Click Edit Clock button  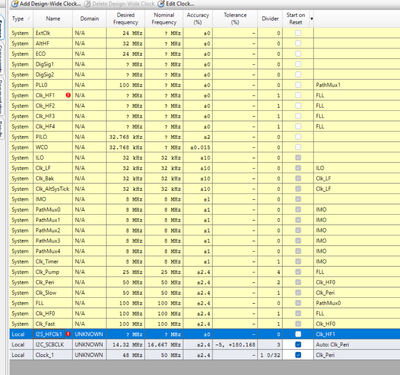click(176, 4)
